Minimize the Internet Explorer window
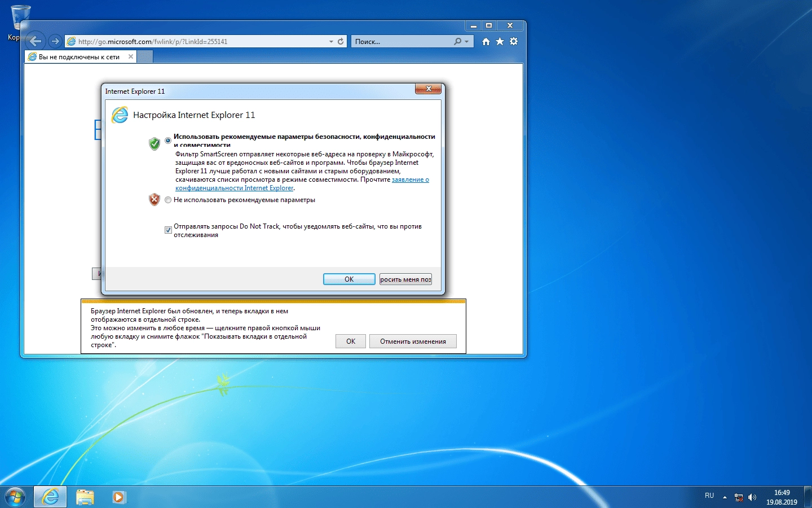This screenshot has width=812, height=508. click(x=474, y=25)
